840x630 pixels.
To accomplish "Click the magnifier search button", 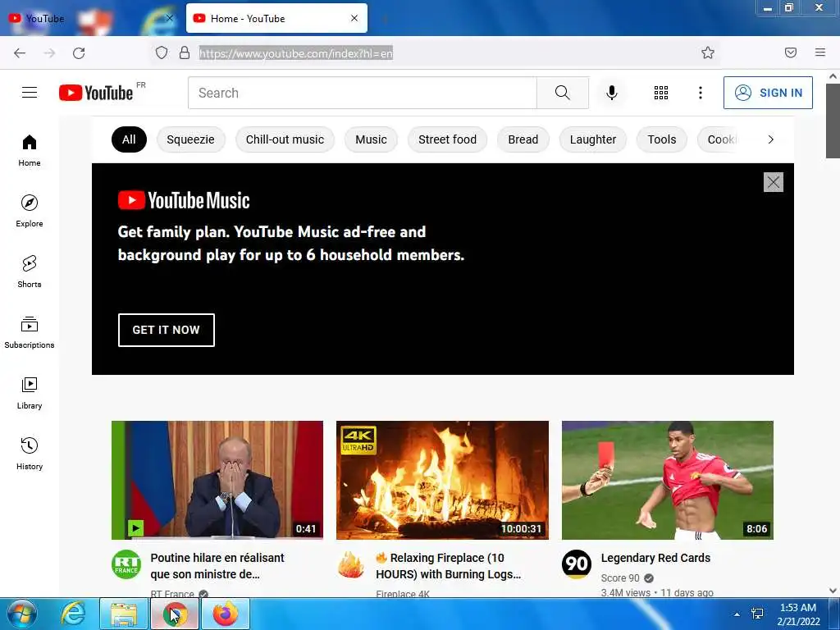I will click(x=563, y=93).
